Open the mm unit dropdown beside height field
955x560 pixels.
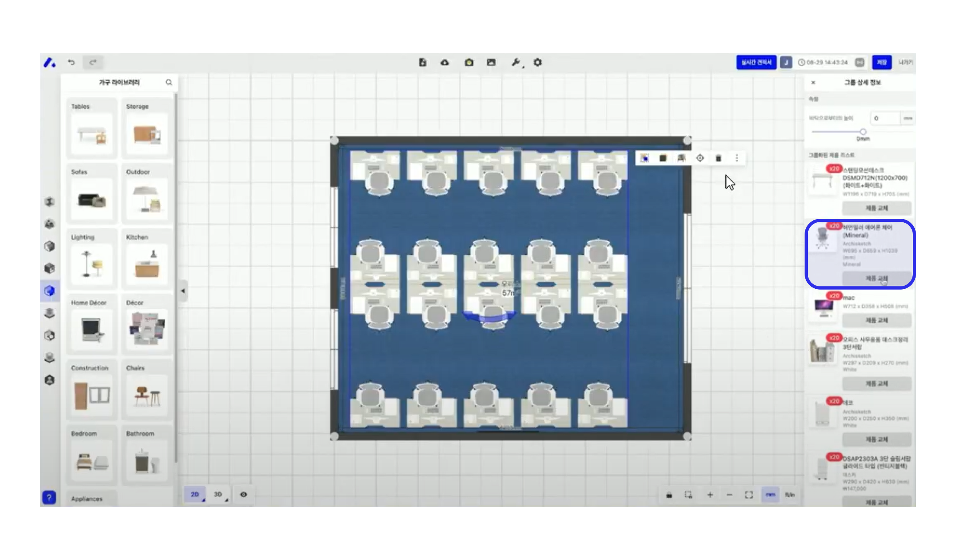[x=908, y=118]
